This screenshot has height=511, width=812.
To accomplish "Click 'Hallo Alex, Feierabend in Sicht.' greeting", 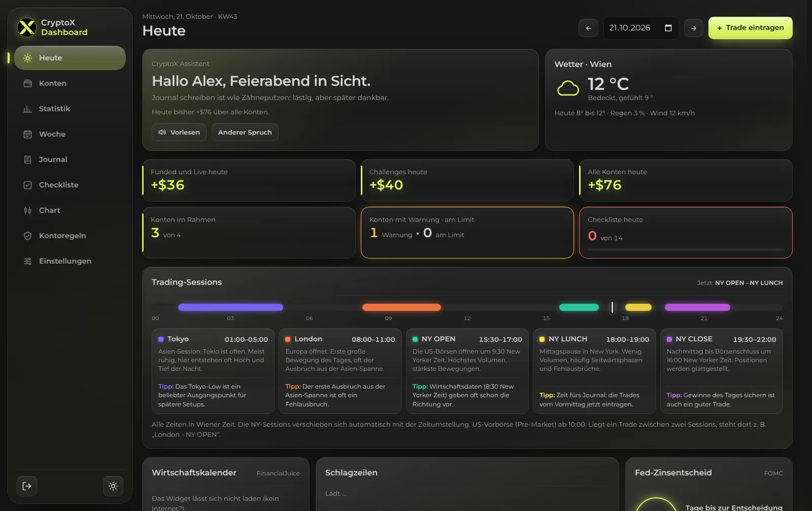I will point(261,81).
